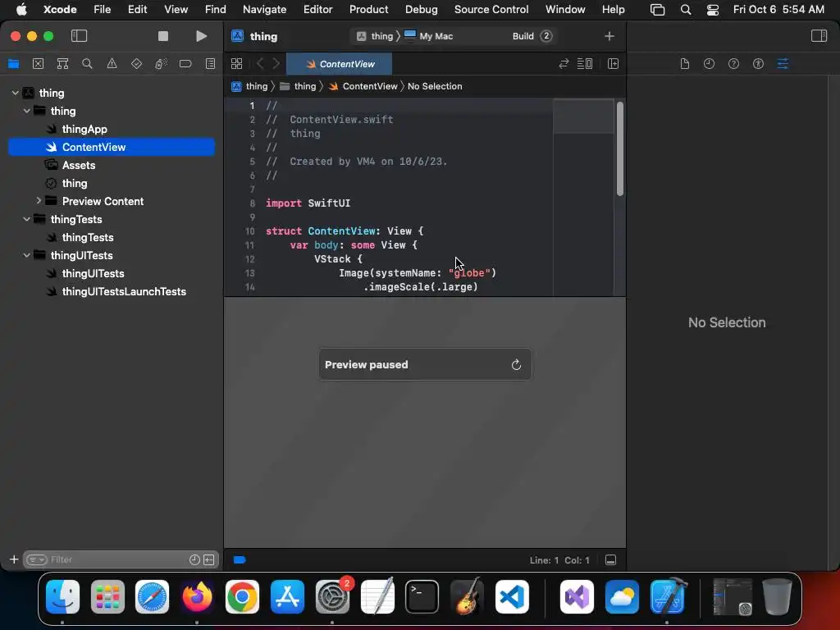The width and height of the screenshot is (840, 630).
Task: Show build status issues count
Action: (546, 36)
